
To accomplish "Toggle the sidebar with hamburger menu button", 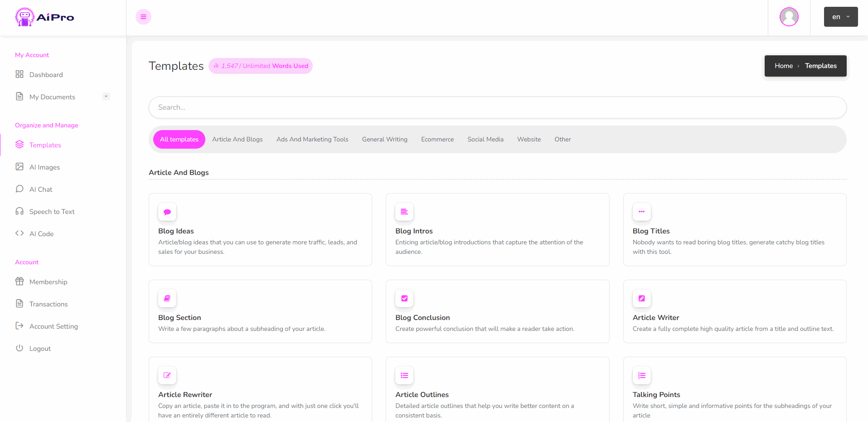I will (x=143, y=17).
